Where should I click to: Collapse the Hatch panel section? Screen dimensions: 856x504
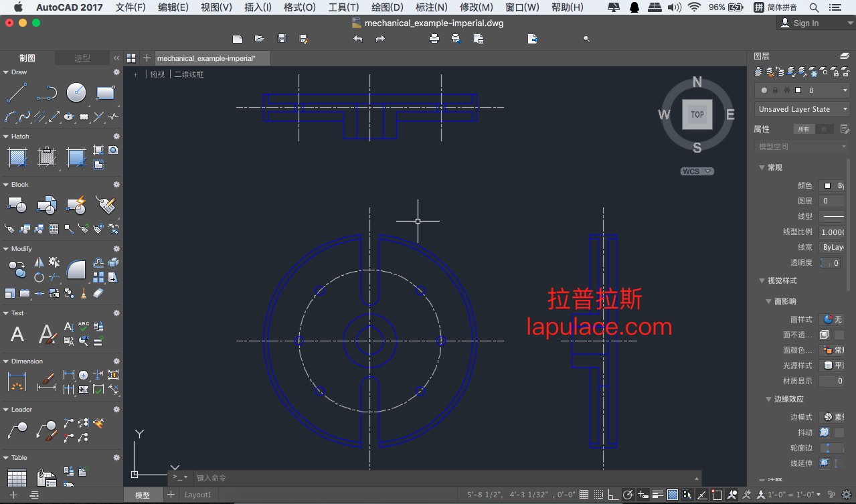click(x=6, y=137)
